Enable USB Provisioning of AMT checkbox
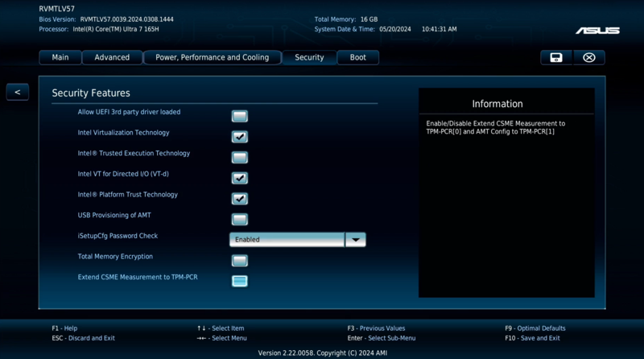Image resolution: width=644 pixels, height=359 pixels. tap(239, 219)
